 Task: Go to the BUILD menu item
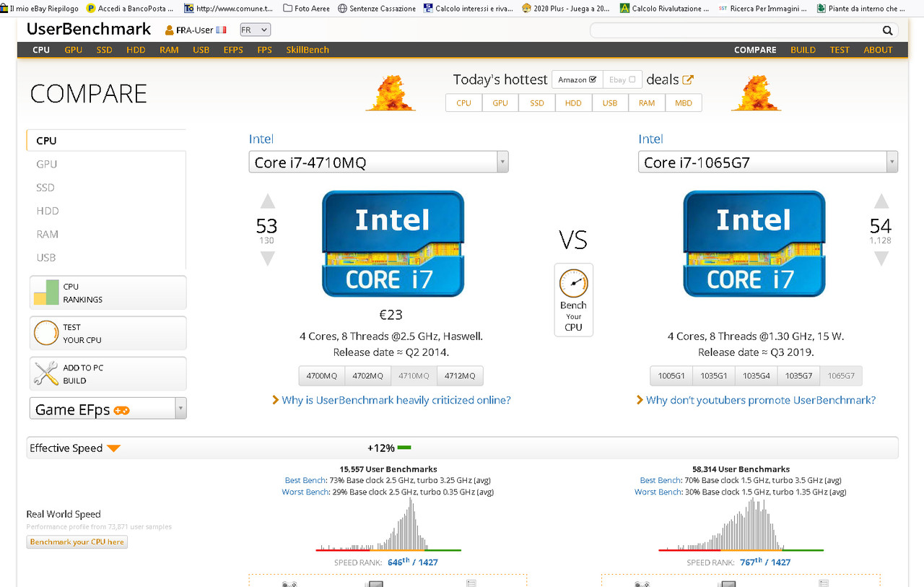pyautogui.click(x=803, y=50)
